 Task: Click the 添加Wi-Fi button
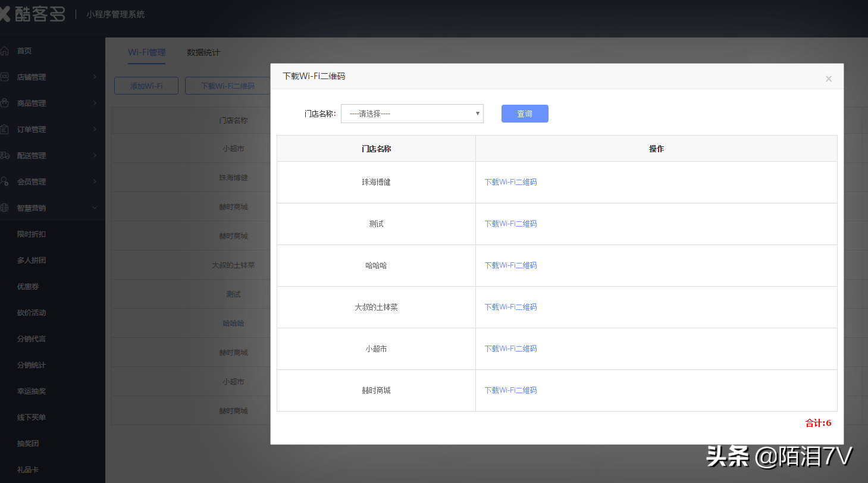point(146,86)
